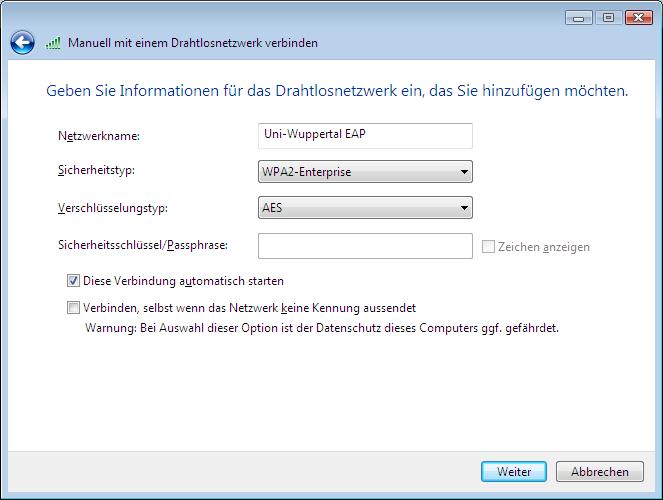
Task: Click the Sicherheitsschlüssel/Passphrase input field
Action: [365, 246]
